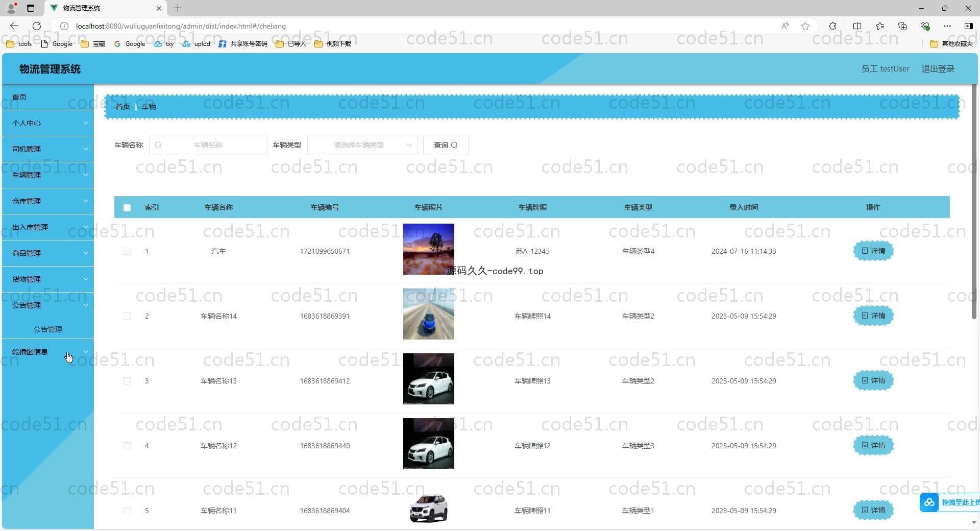Open browser extensions puzzle icon
980x531 pixels.
tap(832, 26)
